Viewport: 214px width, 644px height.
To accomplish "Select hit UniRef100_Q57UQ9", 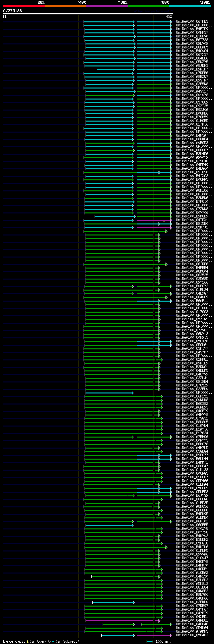I will pos(192,103).
